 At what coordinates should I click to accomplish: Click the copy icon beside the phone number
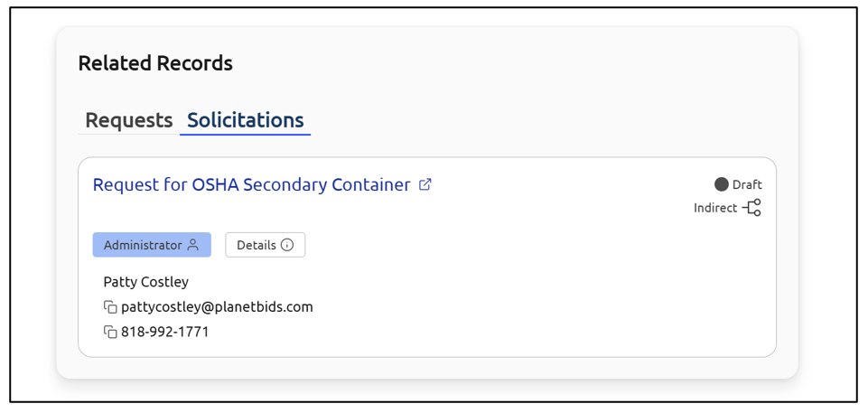[x=110, y=333]
